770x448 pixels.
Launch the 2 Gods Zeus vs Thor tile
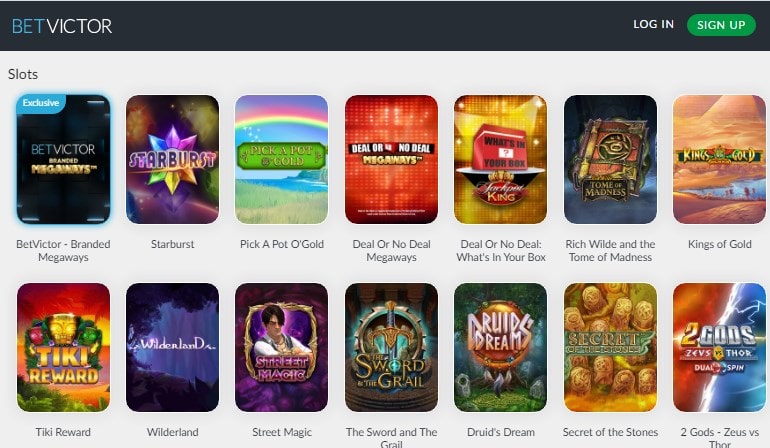tap(719, 347)
